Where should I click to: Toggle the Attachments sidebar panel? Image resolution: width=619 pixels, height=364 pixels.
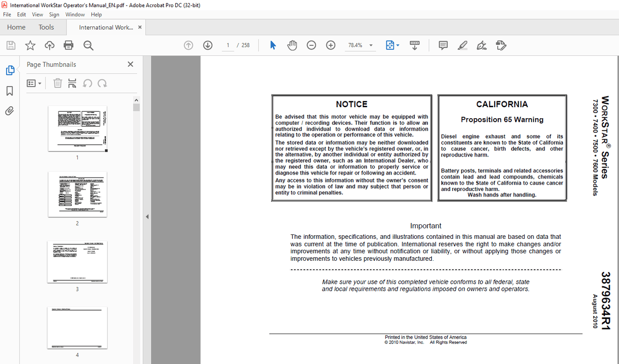(x=10, y=111)
